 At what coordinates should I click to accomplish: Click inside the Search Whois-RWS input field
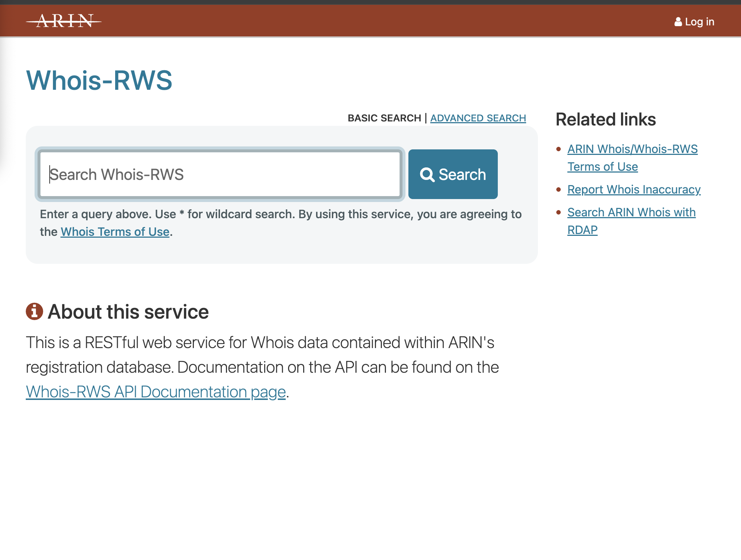pos(221,174)
